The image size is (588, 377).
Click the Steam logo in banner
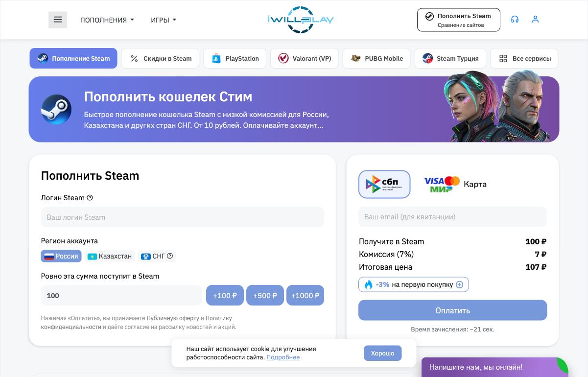(56, 109)
